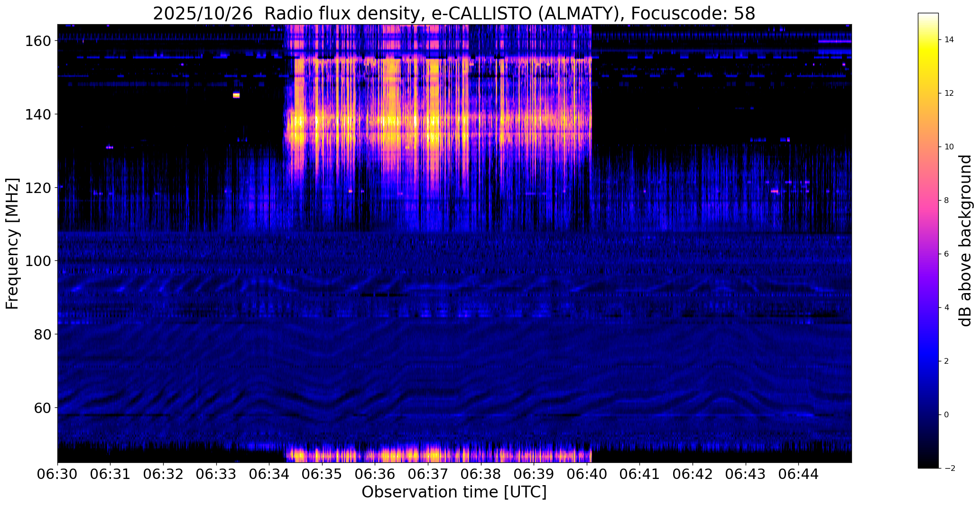Click the 'Frequency [MHz]' y-axis label

tap(12, 244)
